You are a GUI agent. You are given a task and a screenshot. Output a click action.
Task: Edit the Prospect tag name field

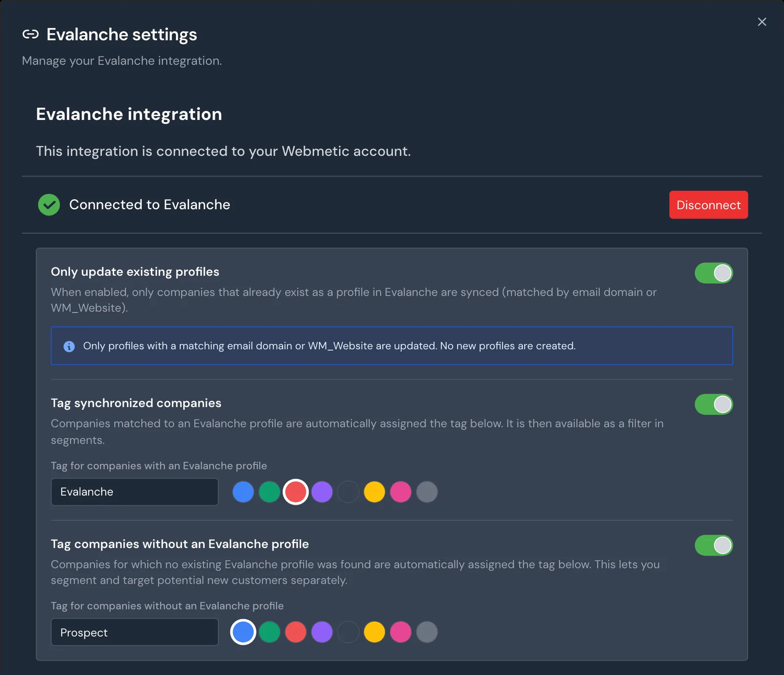point(135,632)
